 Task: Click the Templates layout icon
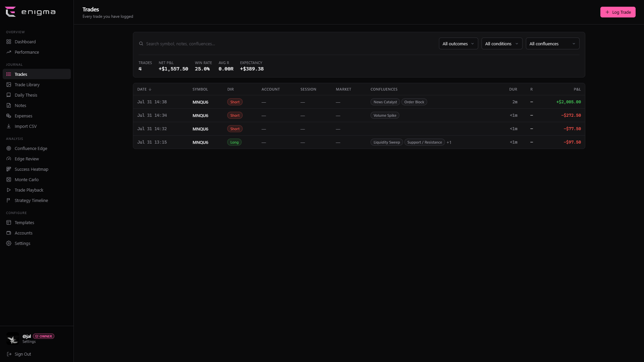point(9,222)
